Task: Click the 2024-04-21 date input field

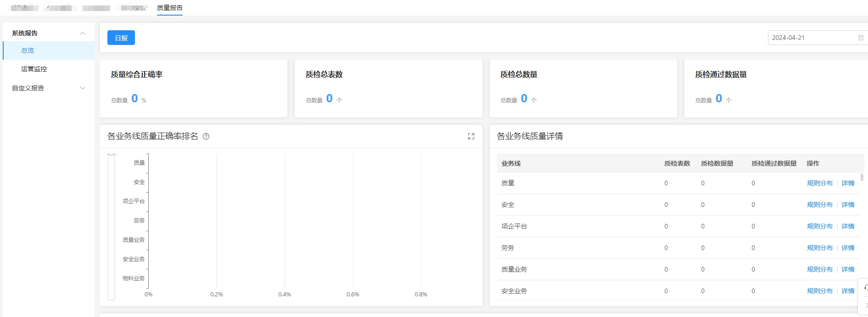Action: pyautogui.click(x=810, y=38)
